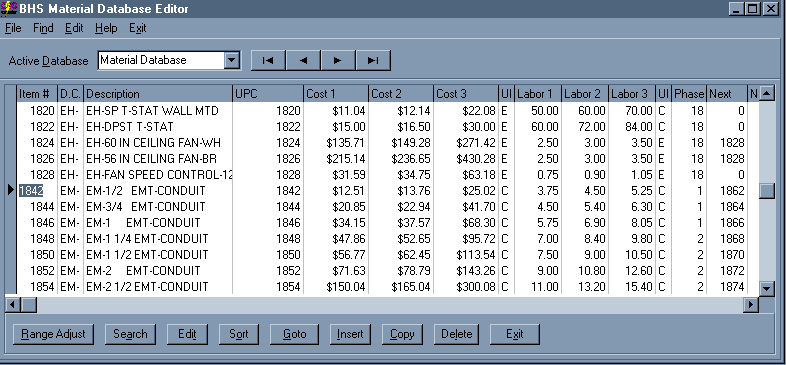Screen dimensions: 786x365
Task: Click the Search button
Action: 130,334
